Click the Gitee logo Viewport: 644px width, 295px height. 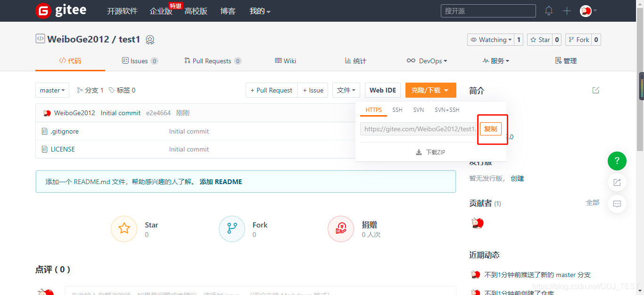[61, 10]
